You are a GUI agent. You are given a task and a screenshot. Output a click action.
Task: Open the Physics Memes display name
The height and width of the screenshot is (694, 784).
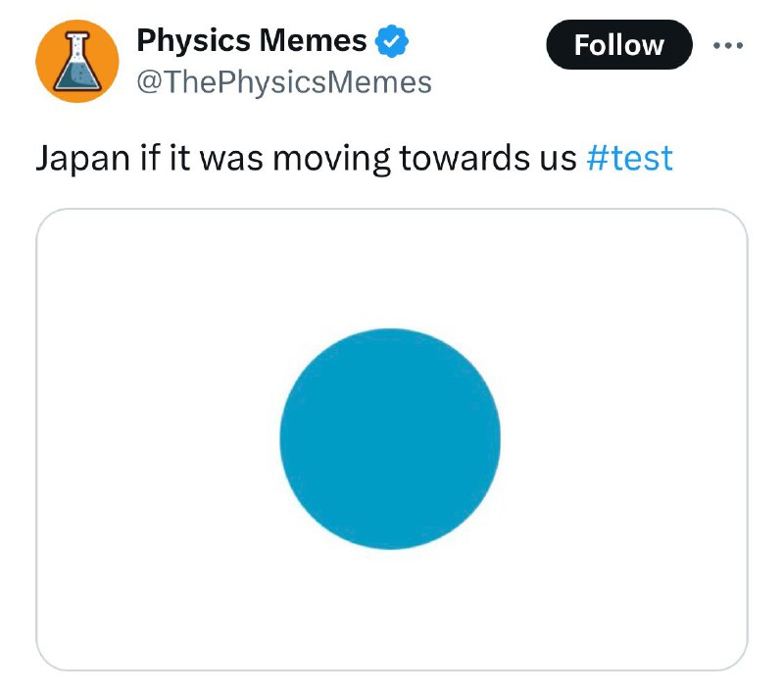252,40
